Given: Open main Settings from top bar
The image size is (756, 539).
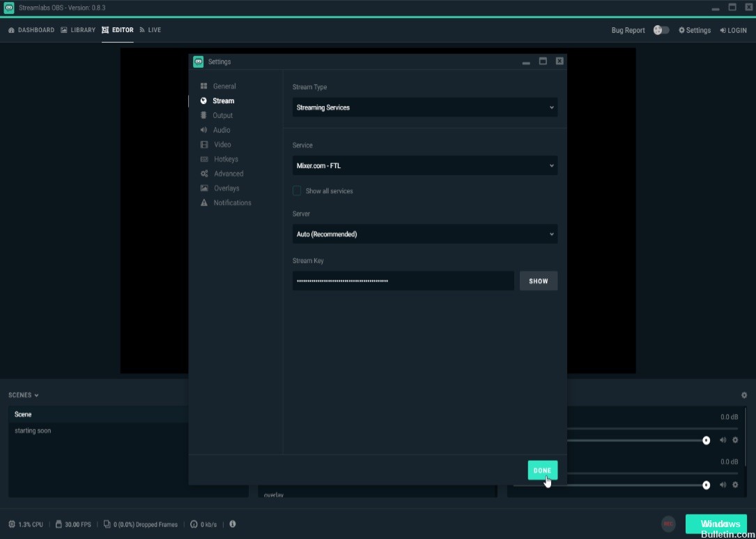Looking at the screenshot, I should point(695,30).
